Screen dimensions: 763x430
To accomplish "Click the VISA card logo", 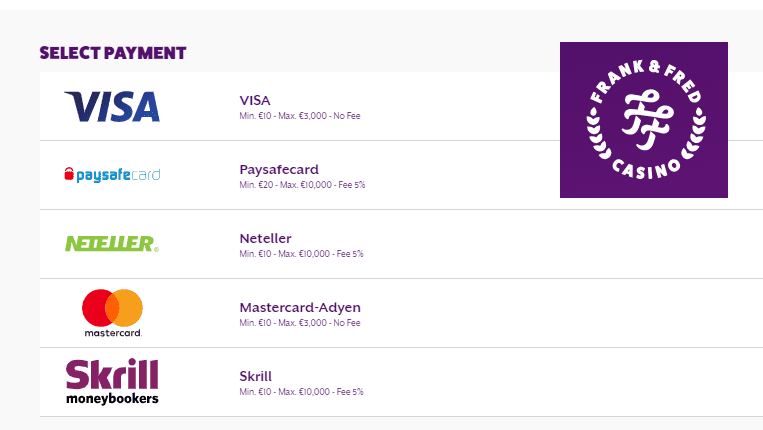I will pos(112,106).
